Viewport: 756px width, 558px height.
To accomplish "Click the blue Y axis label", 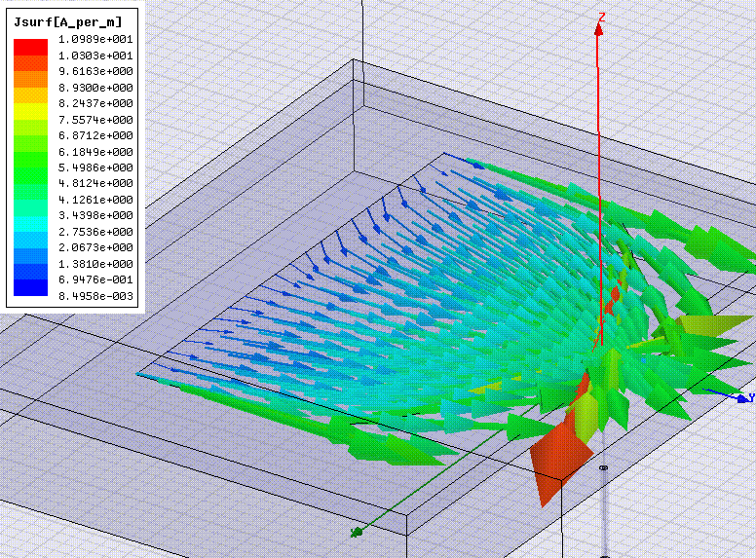I will point(751,397).
